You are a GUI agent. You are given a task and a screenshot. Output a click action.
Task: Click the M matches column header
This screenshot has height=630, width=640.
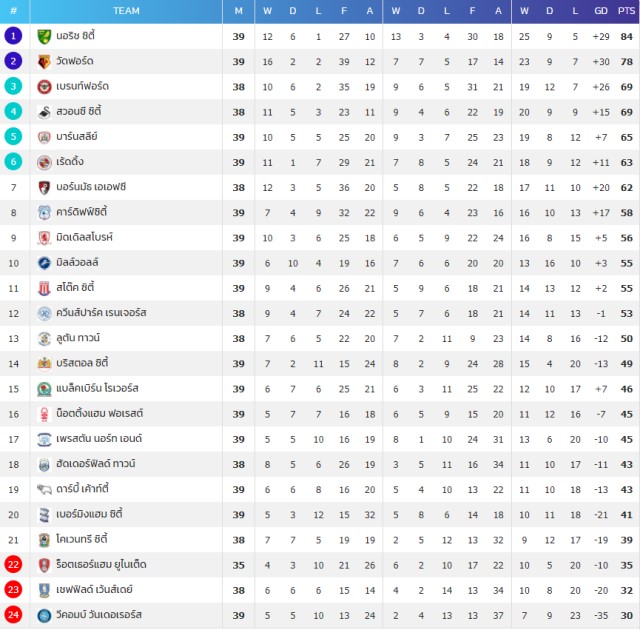(x=238, y=11)
